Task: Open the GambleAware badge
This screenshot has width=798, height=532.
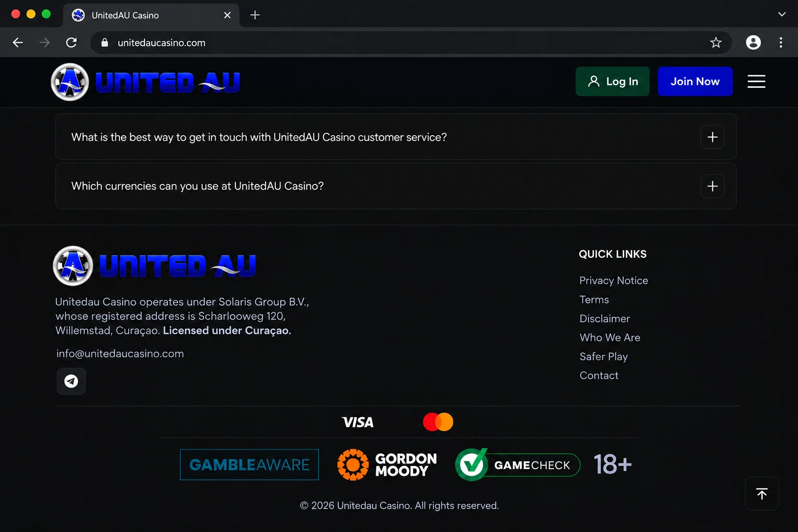Action: coord(249,464)
